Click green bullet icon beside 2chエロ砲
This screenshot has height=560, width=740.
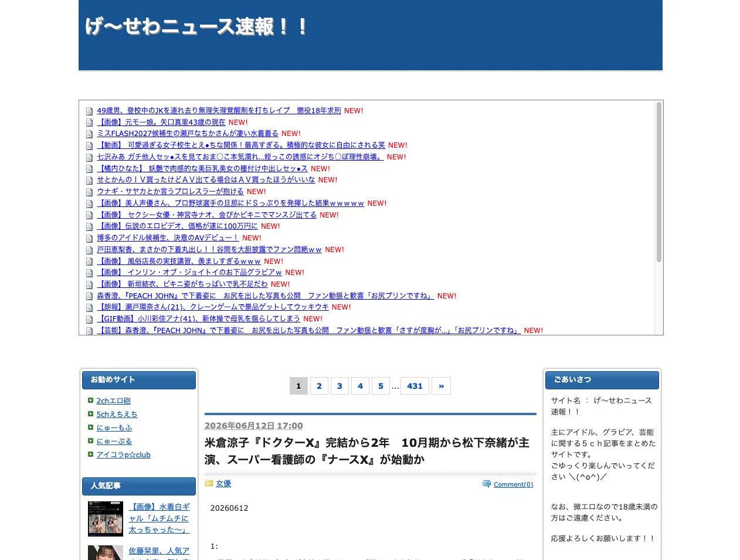coord(91,401)
